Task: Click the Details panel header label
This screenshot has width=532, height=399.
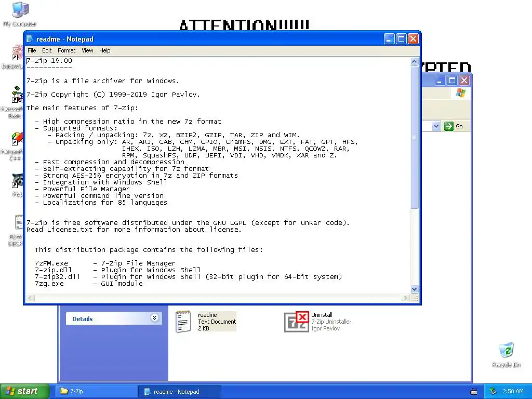Action: [83, 318]
